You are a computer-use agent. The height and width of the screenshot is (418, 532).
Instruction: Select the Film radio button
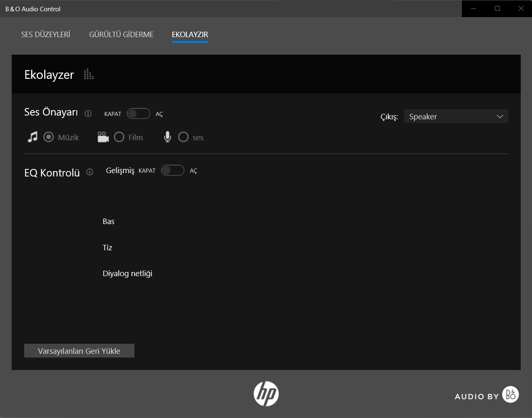pos(119,137)
